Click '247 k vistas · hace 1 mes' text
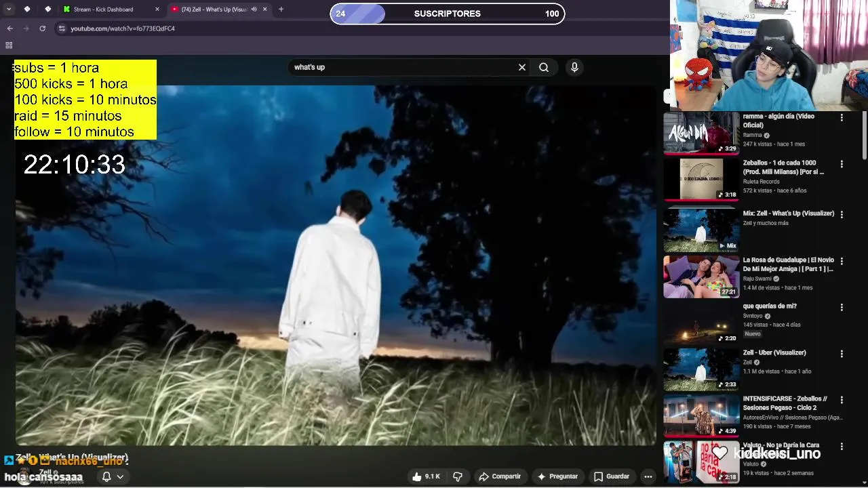Image resolution: width=868 pixels, height=488 pixels. click(x=774, y=144)
